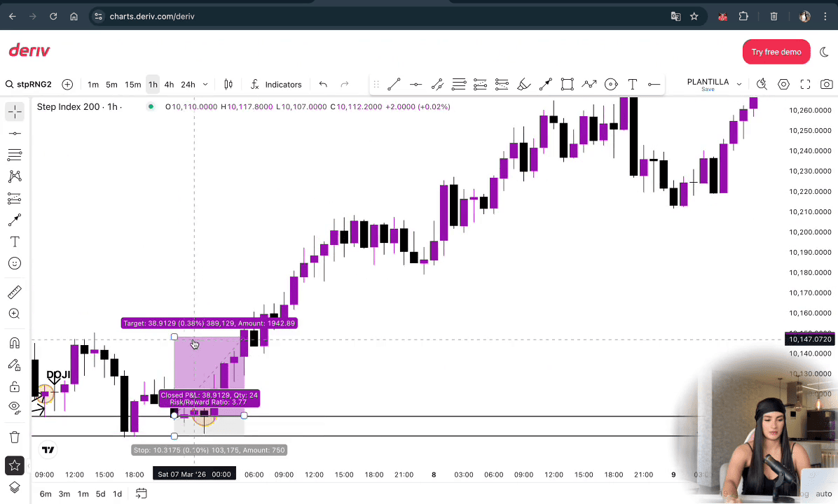Open the Indicators menu
Image resolution: width=838 pixels, height=504 pixels.
pyautogui.click(x=276, y=85)
